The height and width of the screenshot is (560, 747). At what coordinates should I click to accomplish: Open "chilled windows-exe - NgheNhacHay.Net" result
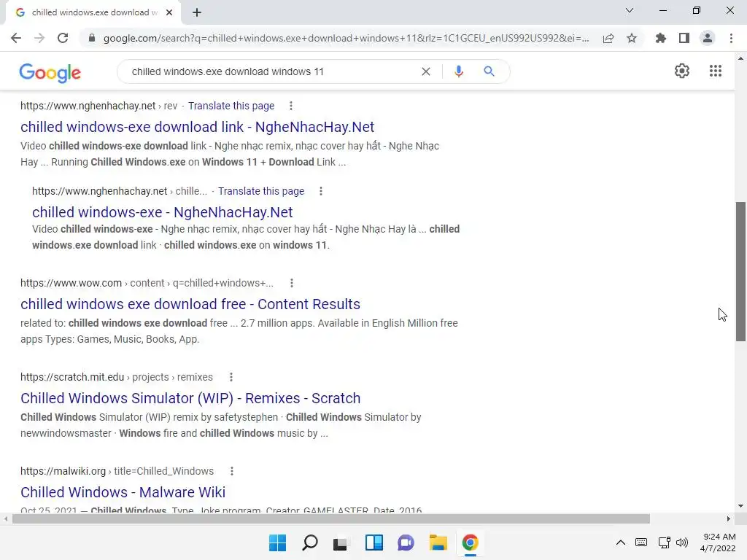tap(163, 212)
